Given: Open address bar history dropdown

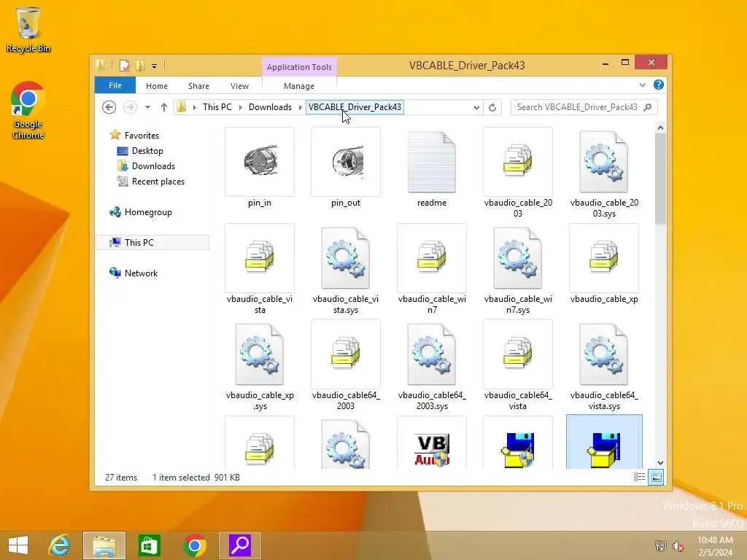Looking at the screenshot, I should [x=476, y=108].
